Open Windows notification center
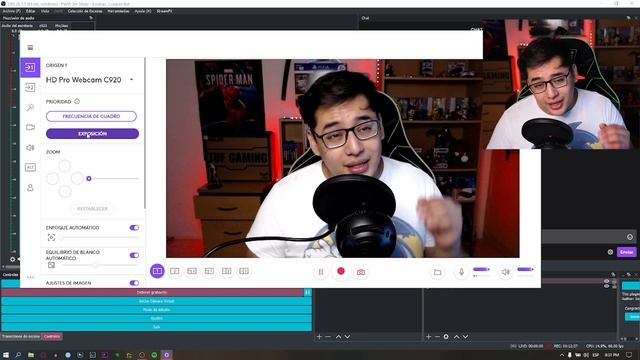Viewport: 640px width, 360px height. tap(629, 355)
